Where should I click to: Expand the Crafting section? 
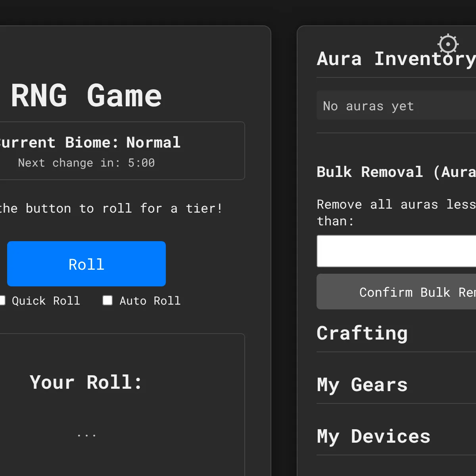362,333
